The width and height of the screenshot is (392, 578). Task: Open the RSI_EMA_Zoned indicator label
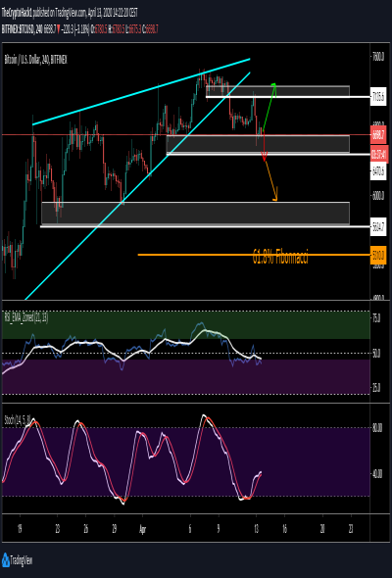tap(26, 316)
